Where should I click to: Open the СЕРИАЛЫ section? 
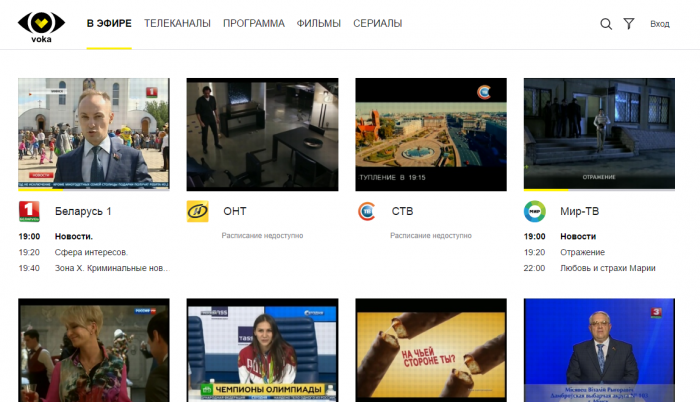click(378, 23)
